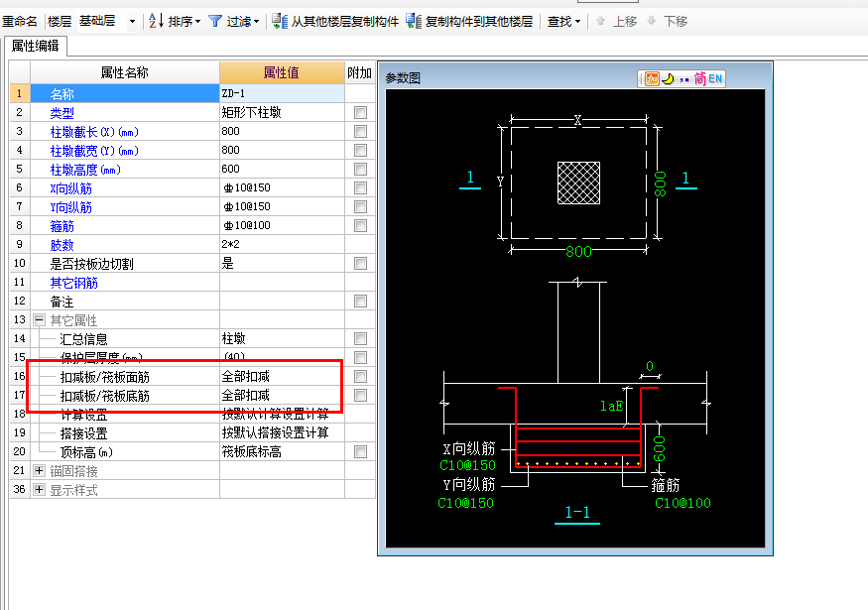This screenshot has width=868, height=610.
Task: Tick the 附加 checkbox for X向纵筋
Action: (360, 188)
